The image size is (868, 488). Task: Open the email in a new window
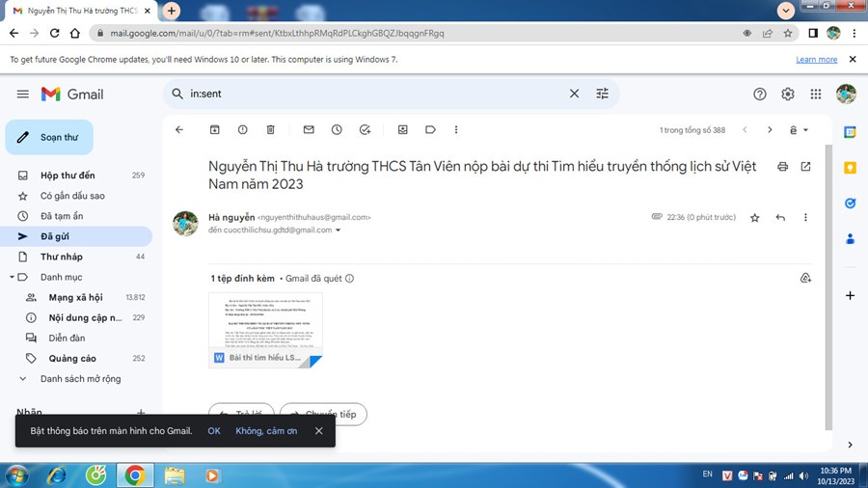[805, 166]
